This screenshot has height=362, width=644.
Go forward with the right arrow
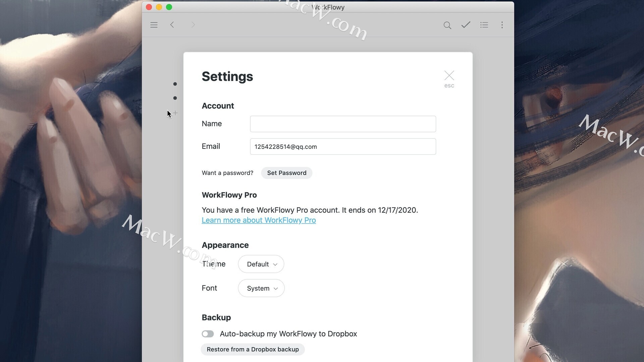point(193,25)
